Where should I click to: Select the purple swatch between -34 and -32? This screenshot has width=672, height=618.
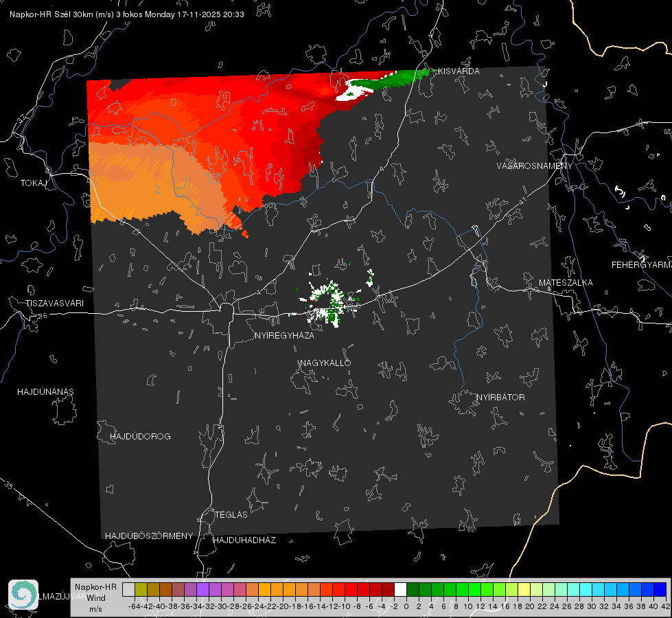202,590
